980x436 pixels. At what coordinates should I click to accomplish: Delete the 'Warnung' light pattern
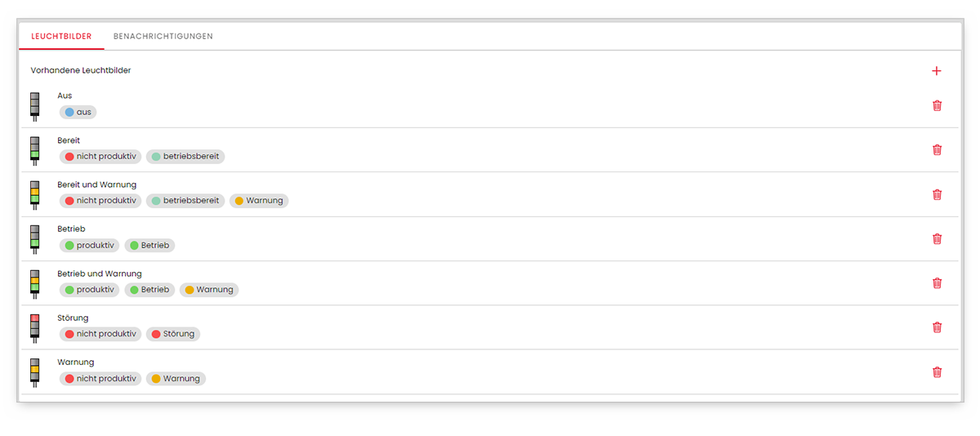click(937, 372)
